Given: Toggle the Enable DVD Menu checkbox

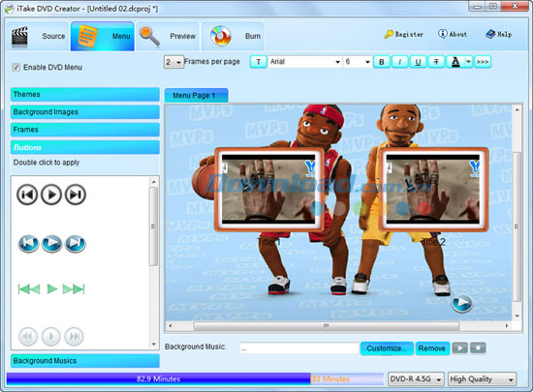Looking at the screenshot, I should point(16,67).
